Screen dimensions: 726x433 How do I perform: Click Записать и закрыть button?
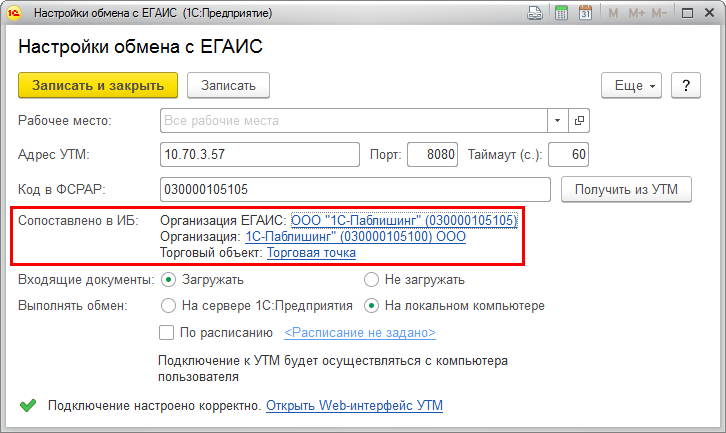pyautogui.click(x=98, y=85)
